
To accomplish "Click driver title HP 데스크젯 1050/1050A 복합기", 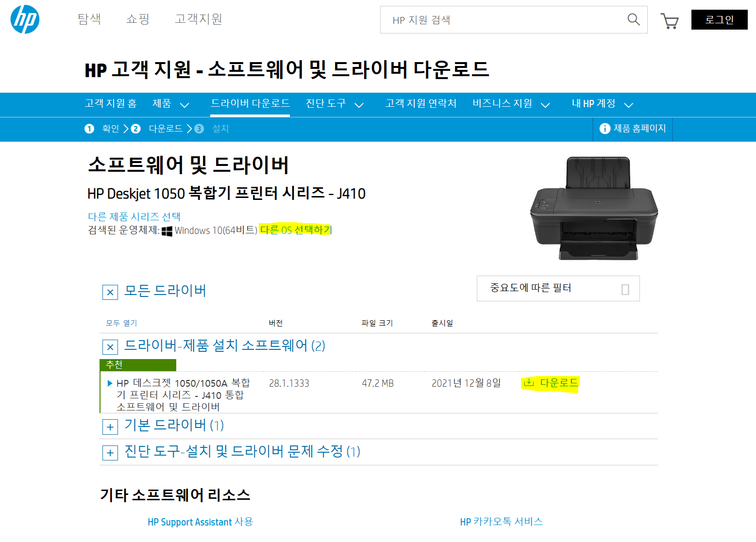I will click(183, 394).
